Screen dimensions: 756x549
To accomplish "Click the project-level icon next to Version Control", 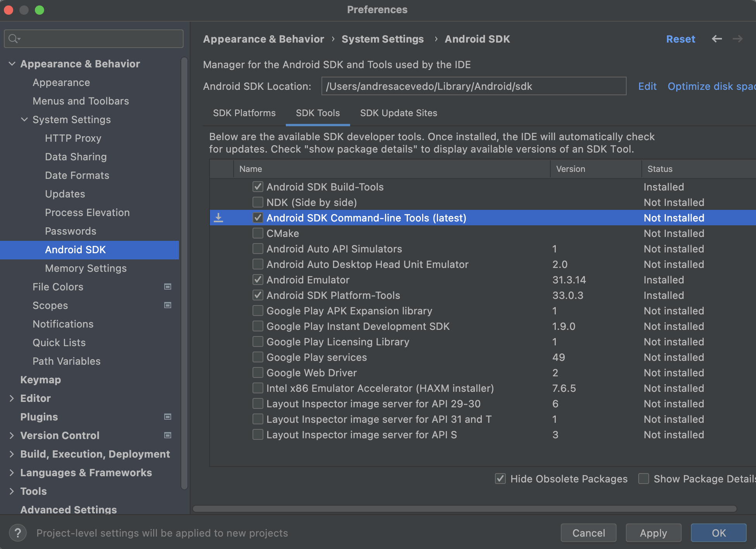I will [x=168, y=435].
